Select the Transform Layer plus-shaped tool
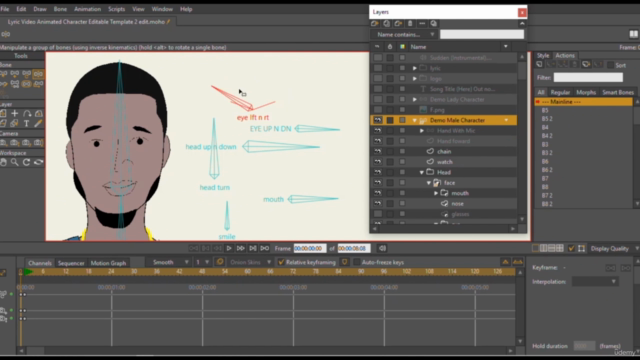The width and height of the screenshot is (640, 360). (15, 113)
